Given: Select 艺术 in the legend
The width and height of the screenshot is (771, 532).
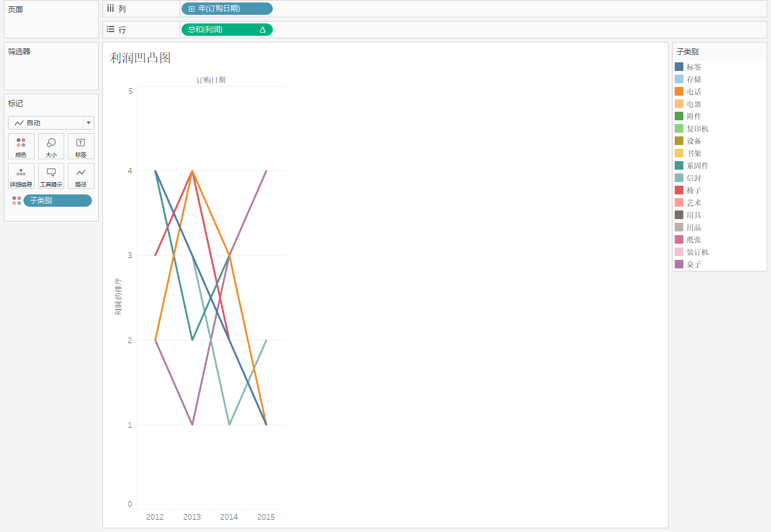Looking at the screenshot, I should coord(694,202).
